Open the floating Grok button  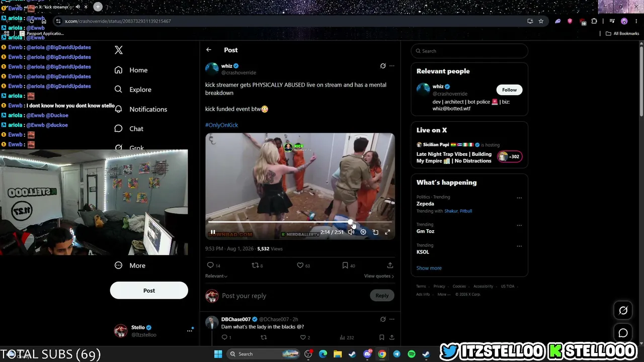coord(623,311)
